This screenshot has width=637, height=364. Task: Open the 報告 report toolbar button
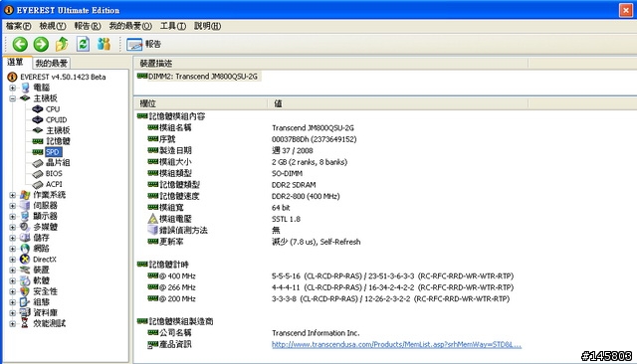point(143,44)
